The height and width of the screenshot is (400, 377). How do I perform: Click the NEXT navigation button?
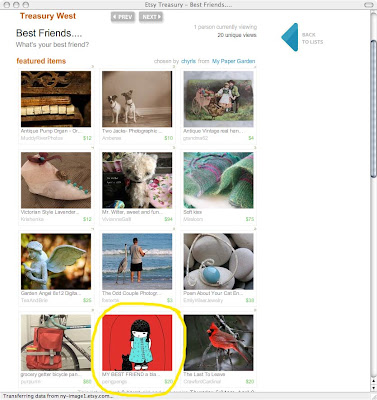pyautogui.click(x=151, y=17)
